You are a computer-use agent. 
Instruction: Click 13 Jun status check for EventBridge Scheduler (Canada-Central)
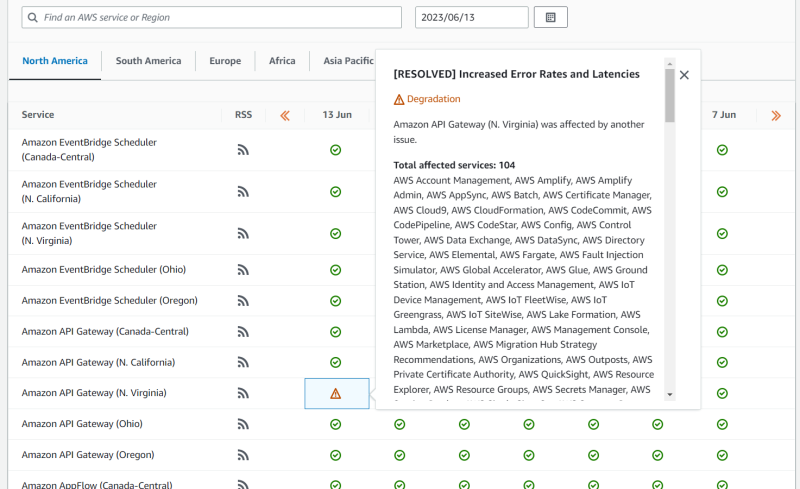(335, 150)
